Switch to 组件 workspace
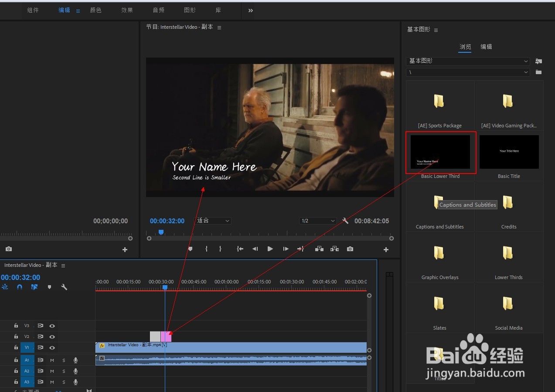 [x=33, y=10]
